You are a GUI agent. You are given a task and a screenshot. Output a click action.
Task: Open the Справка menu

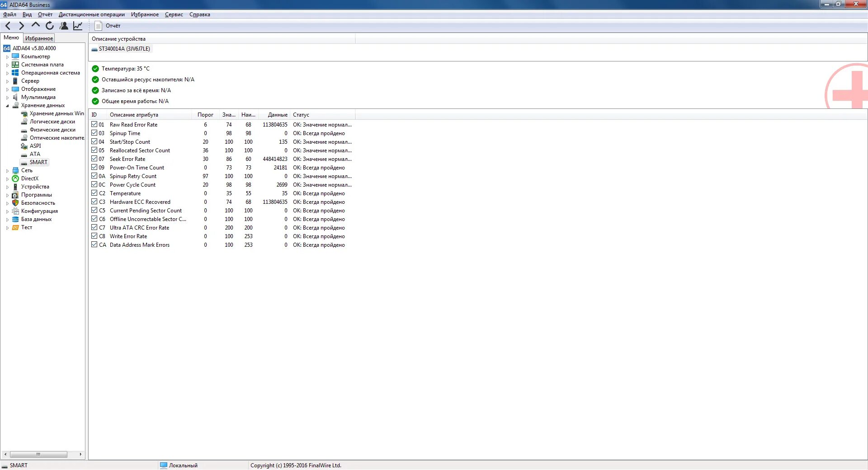point(200,14)
